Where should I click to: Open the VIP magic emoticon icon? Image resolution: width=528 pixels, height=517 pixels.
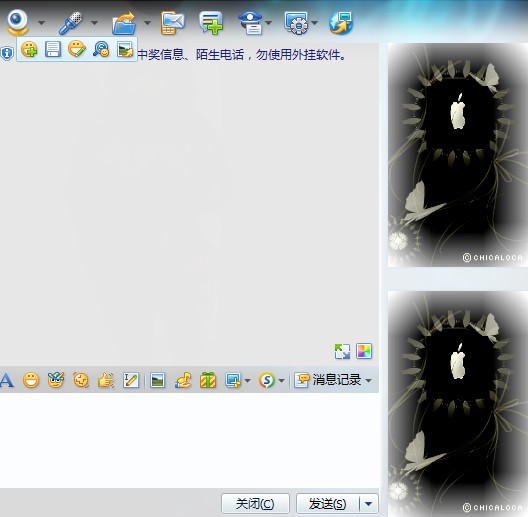[56, 380]
